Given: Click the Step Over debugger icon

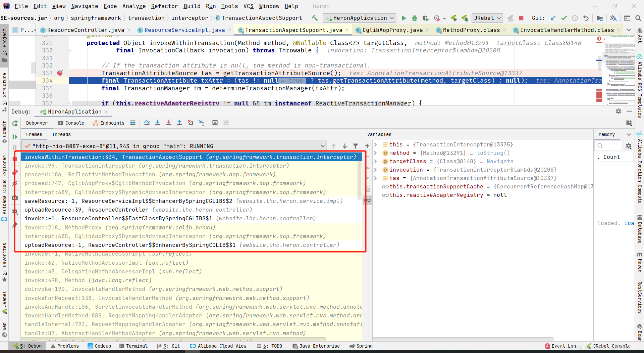Looking at the screenshot, I should [147, 123].
